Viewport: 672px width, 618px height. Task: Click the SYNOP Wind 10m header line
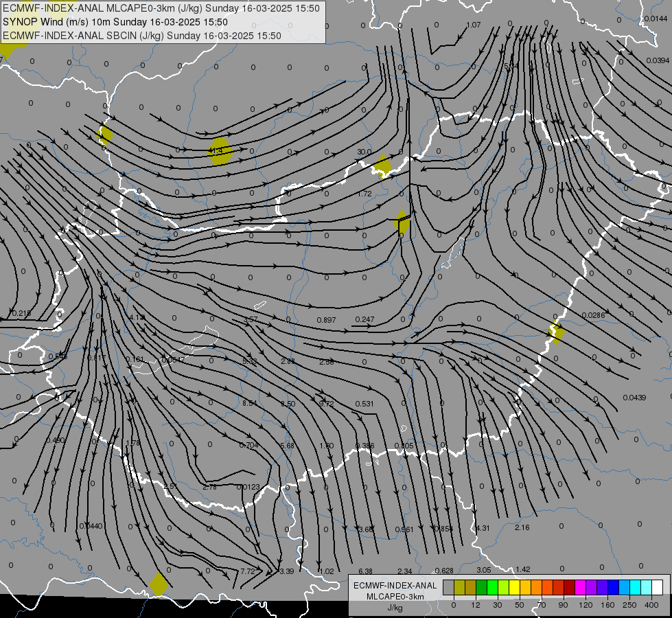pyautogui.click(x=115, y=22)
